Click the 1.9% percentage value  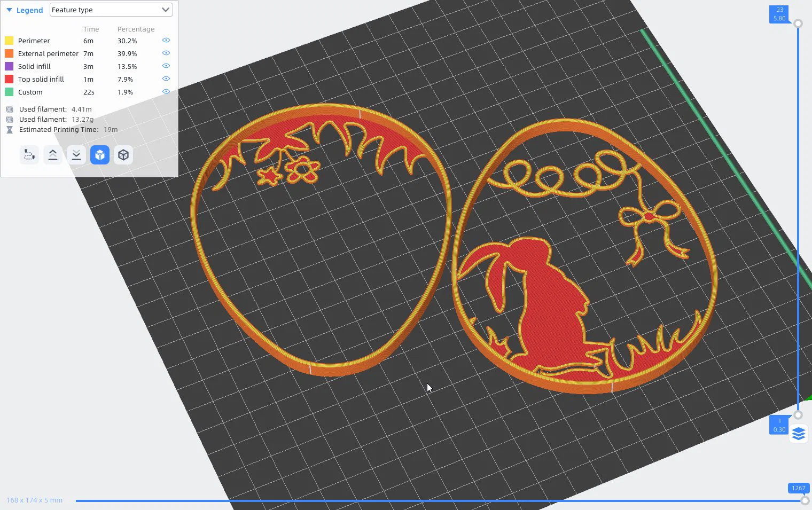(125, 92)
